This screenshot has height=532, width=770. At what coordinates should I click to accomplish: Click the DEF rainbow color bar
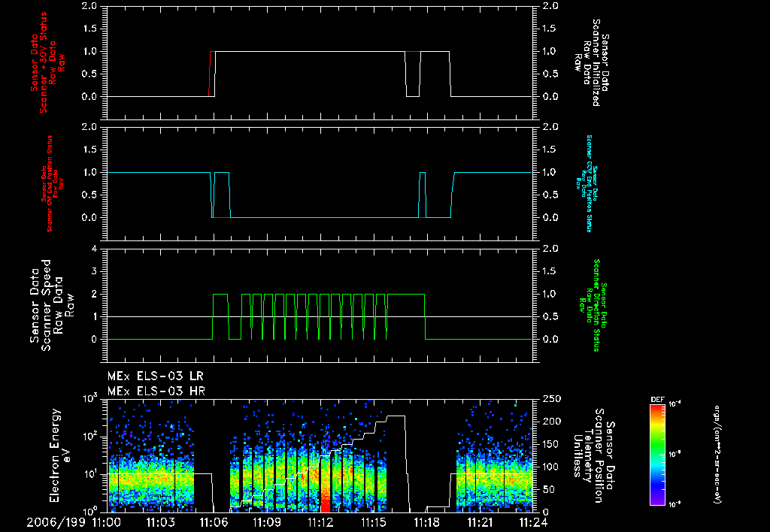coord(657,454)
